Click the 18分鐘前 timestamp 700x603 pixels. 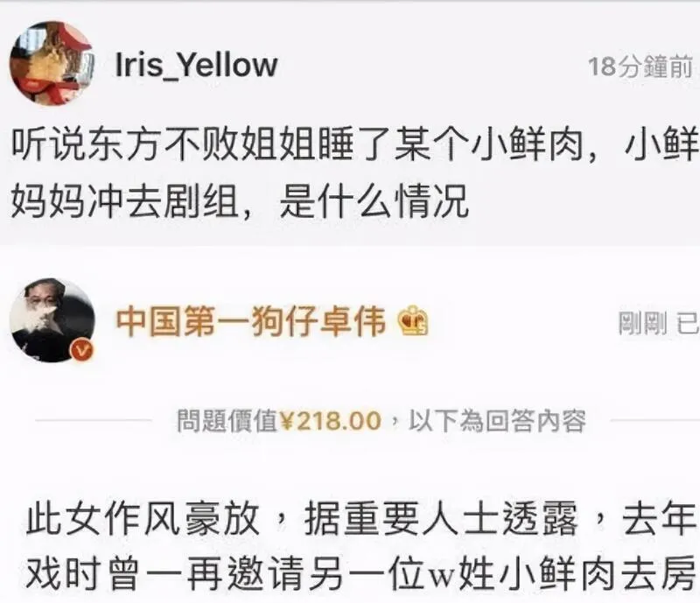(640, 67)
